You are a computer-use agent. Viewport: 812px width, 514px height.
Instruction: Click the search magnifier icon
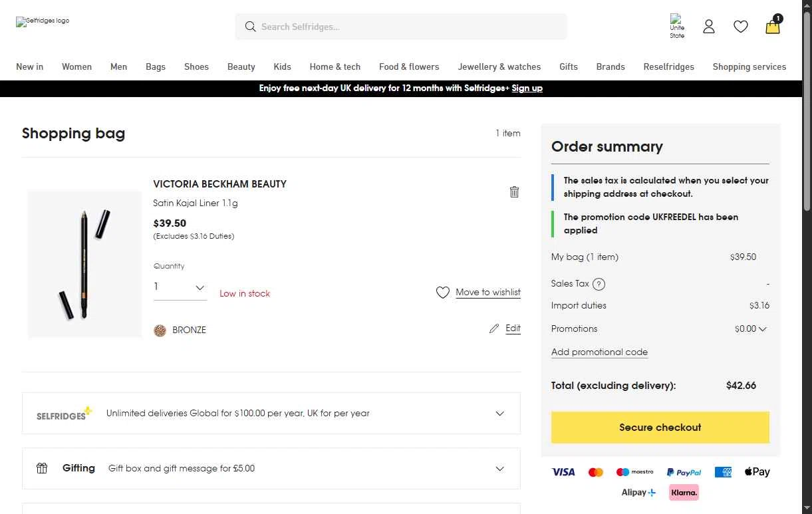[x=250, y=27]
